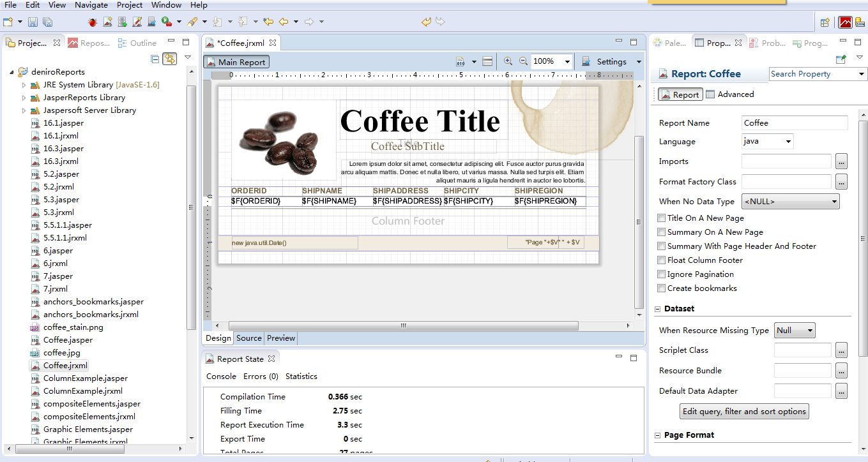Image resolution: width=868 pixels, height=462 pixels.
Task: Switch to the Source tab of Coffee.jrxml
Action: point(248,338)
